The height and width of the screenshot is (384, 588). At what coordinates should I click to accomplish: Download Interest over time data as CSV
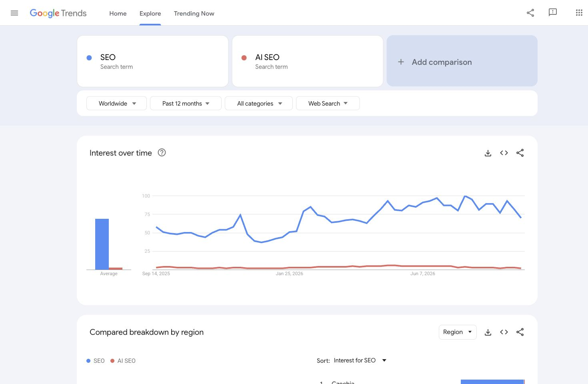(488, 153)
